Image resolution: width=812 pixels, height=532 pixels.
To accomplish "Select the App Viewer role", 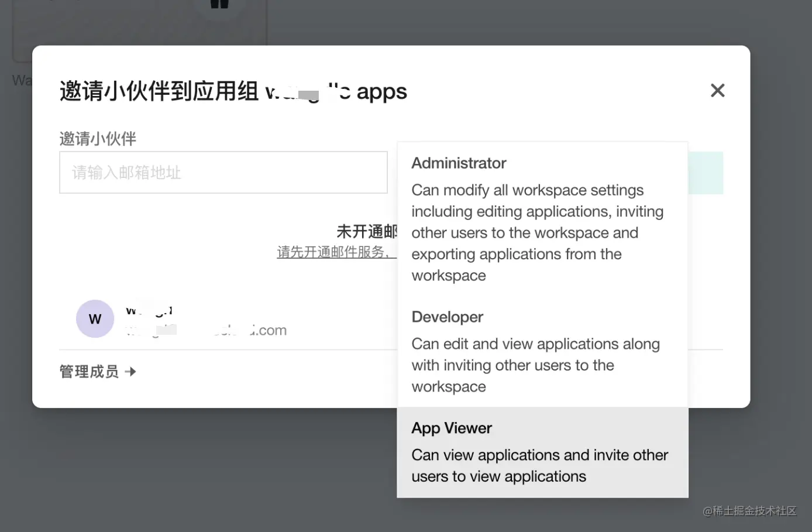I will pyautogui.click(x=451, y=428).
